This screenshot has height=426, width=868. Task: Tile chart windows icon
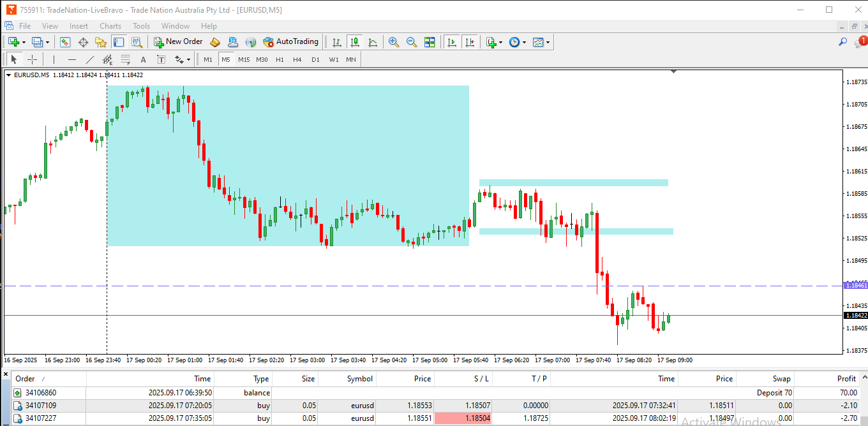click(430, 42)
